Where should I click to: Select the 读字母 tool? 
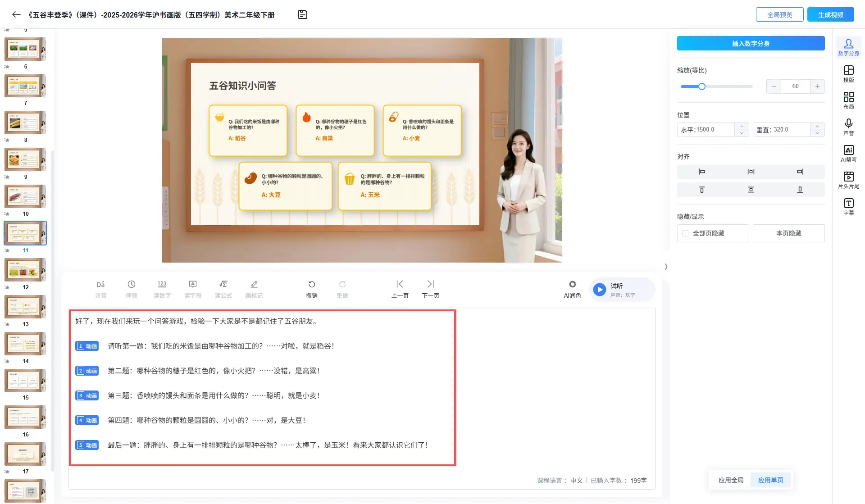(x=193, y=289)
